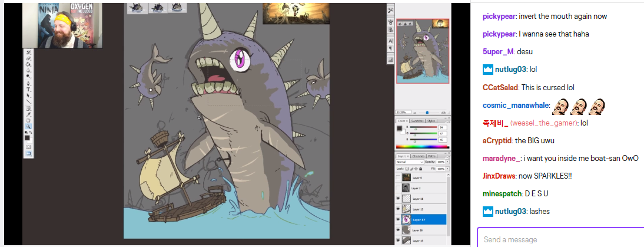Open the layer blend mode dropdown
644x247 pixels.
[409, 162]
